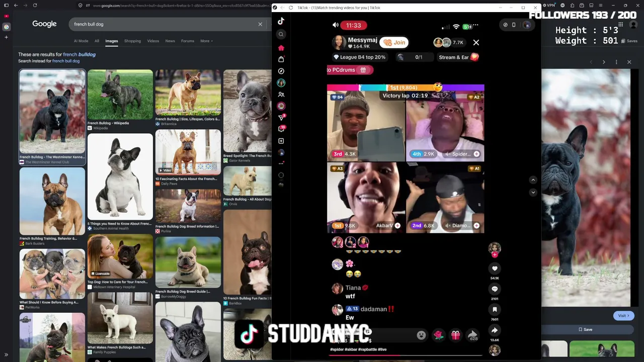Open comments via the speech bubble icon
644x362 pixels.
click(495, 289)
